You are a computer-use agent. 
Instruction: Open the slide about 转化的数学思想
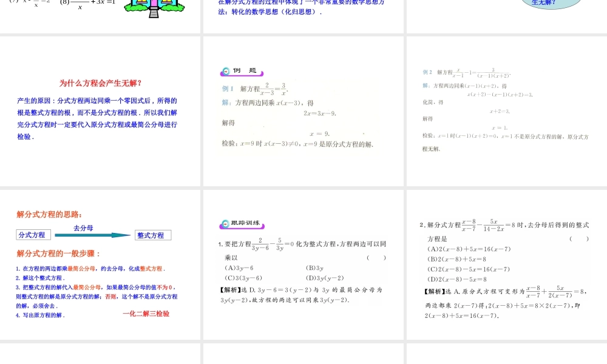[302, 16]
